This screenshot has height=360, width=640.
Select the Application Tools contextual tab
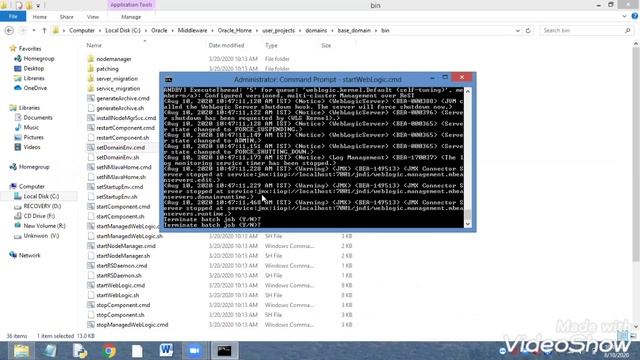[131, 5]
